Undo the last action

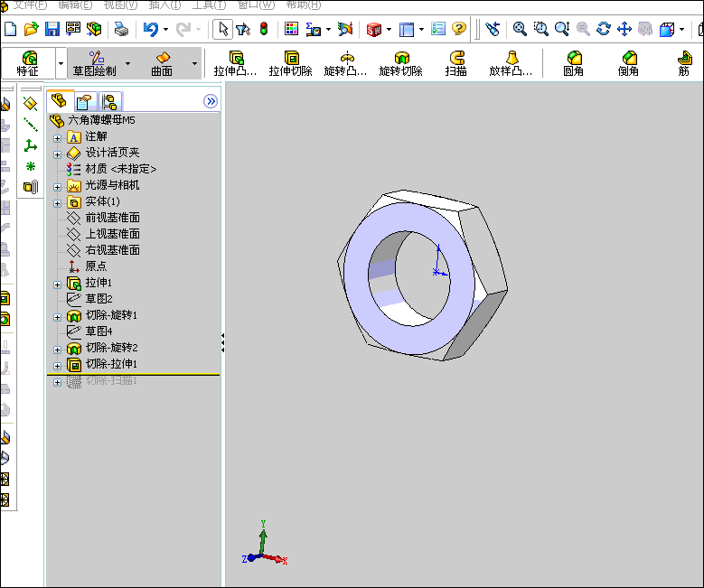pyautogui.click(x=151, y=29)
